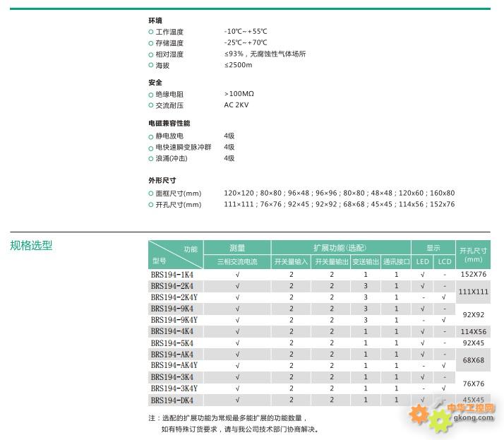Select the AC 2KV value

point(236,105)
